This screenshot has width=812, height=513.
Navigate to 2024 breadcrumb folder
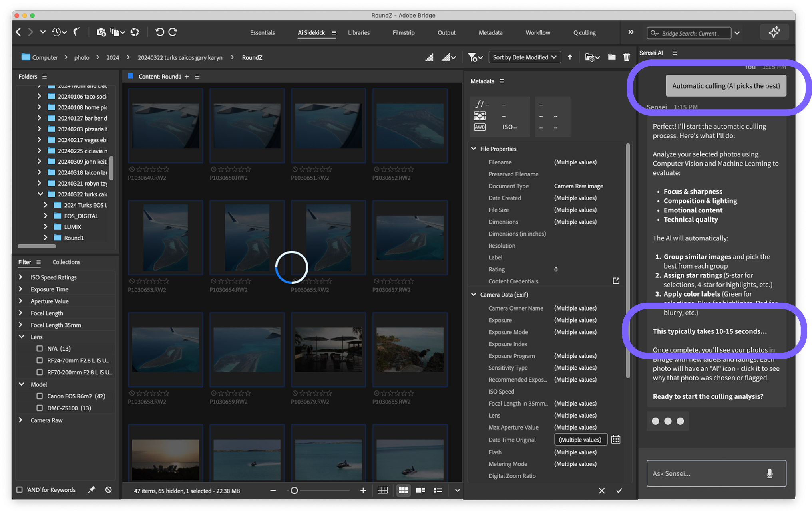(113, 57)
